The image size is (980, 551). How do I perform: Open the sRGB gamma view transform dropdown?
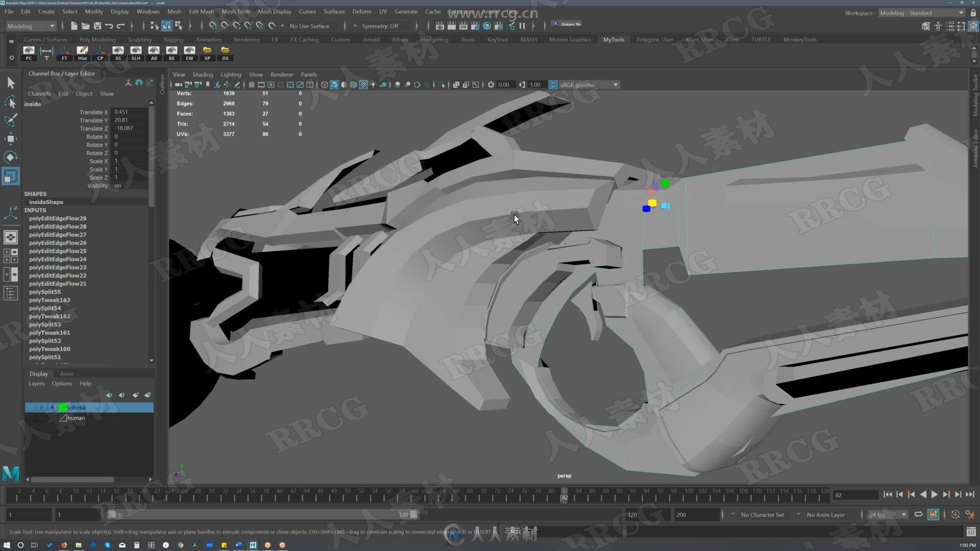coord(589,85)
